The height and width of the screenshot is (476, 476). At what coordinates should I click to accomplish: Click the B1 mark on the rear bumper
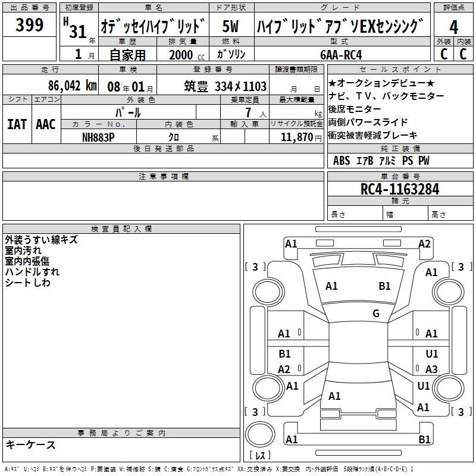(x=424, y=439)
